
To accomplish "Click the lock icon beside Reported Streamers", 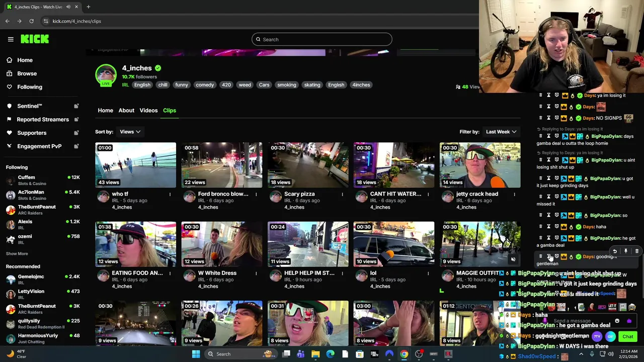I will coord(76,120).
